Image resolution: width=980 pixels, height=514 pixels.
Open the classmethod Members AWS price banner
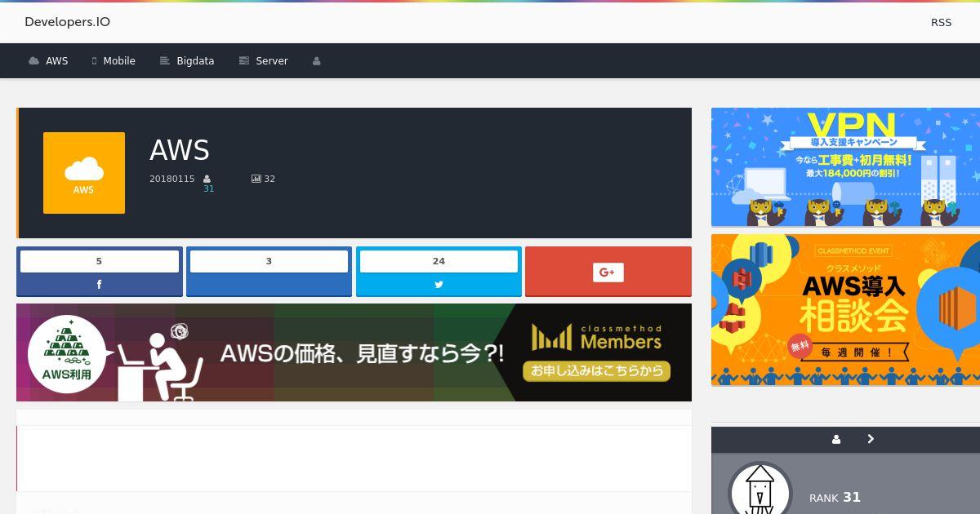pos(354,352)
